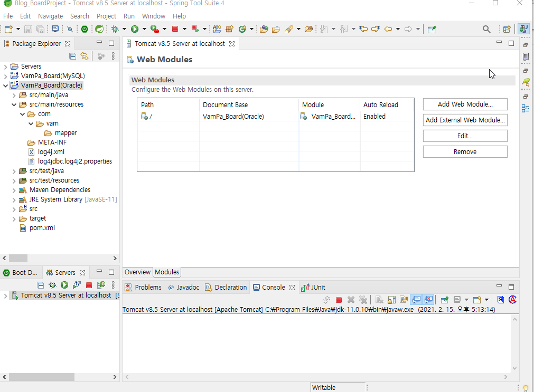Screen dimensions: 534x392
Task: Collapse VamPa_Board(Oracle) project
Action: 5,86
